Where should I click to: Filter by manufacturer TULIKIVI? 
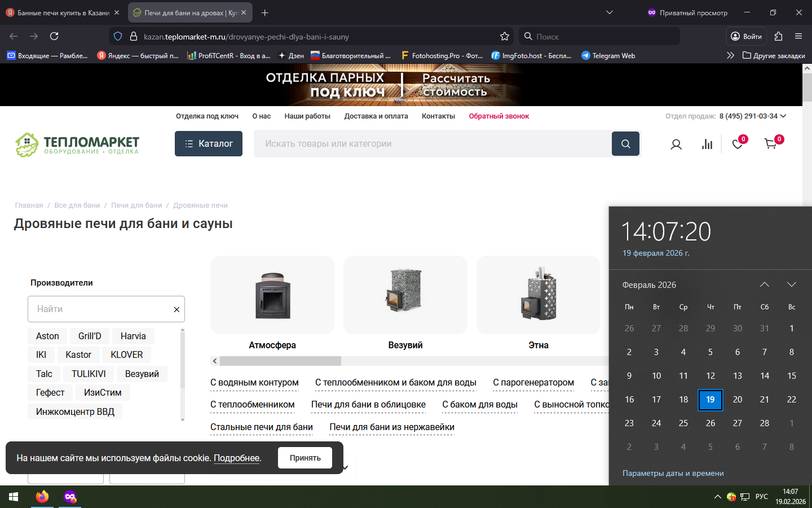(89, 374)
